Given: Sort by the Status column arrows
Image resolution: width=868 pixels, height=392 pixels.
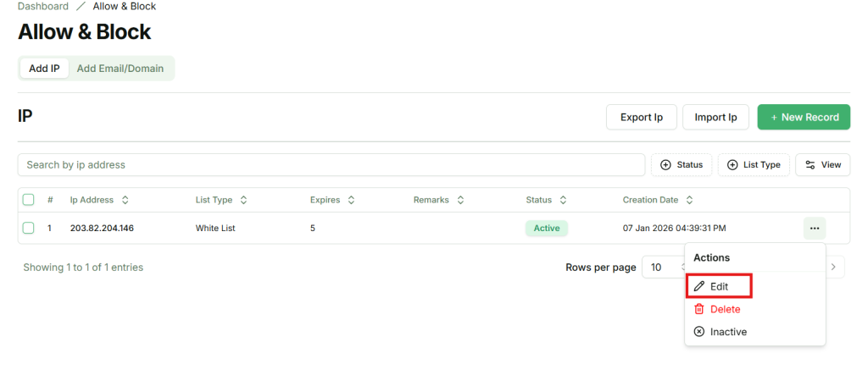Looking at the screenshot, I should (563, 201).
